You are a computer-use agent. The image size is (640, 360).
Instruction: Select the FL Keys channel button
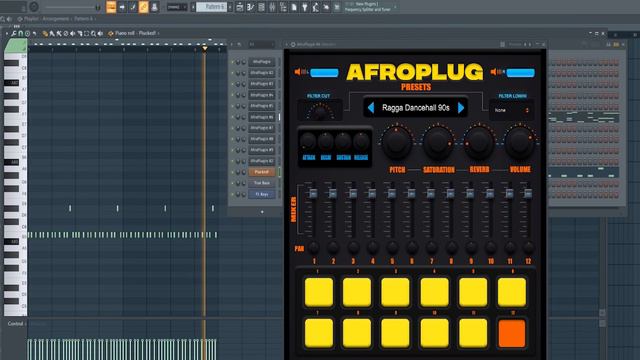[262, 194]
